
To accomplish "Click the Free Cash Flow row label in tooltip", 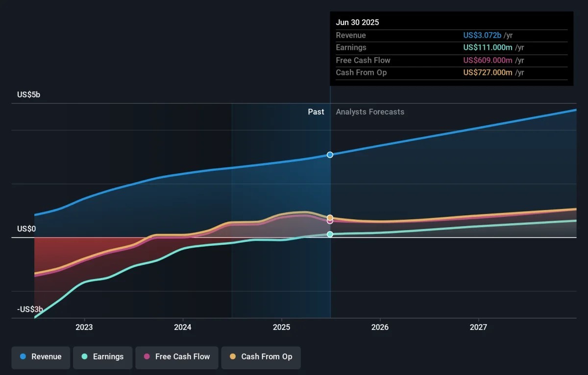I will 363,60.
